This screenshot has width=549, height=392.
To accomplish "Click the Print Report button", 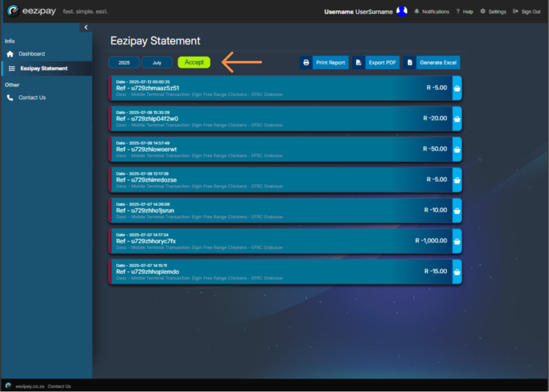I will click(324, 62).
